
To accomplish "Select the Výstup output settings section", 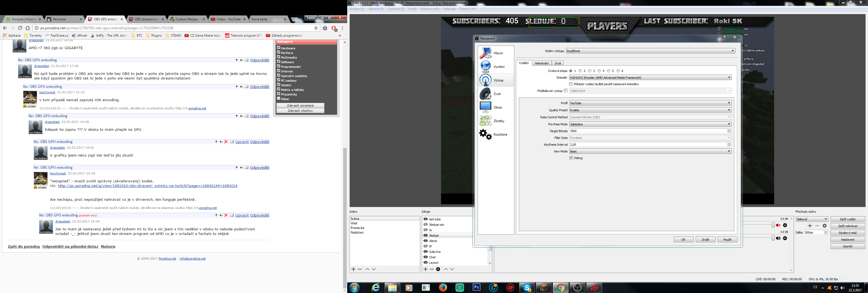I will click(x=496, y=80).
